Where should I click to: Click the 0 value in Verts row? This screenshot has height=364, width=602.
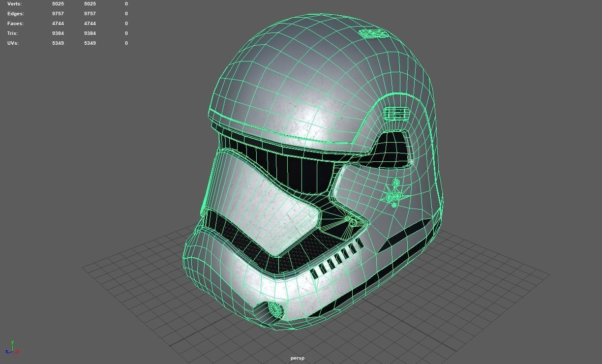[126, 4]
